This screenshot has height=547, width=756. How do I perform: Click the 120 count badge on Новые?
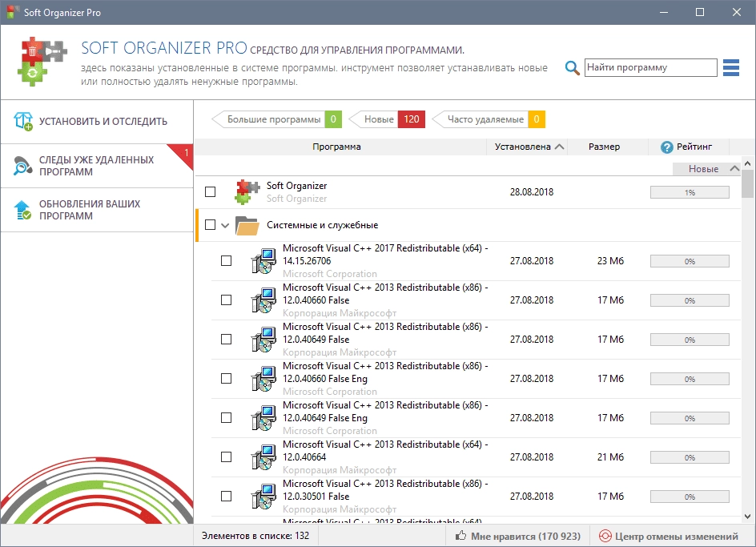click(x=412, y=119)
